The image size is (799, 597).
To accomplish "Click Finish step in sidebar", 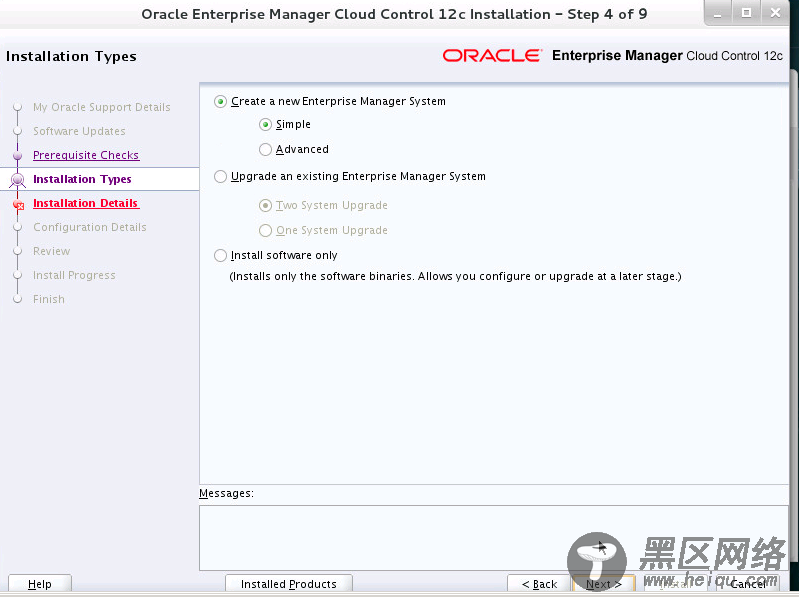I will click(49, 299).
